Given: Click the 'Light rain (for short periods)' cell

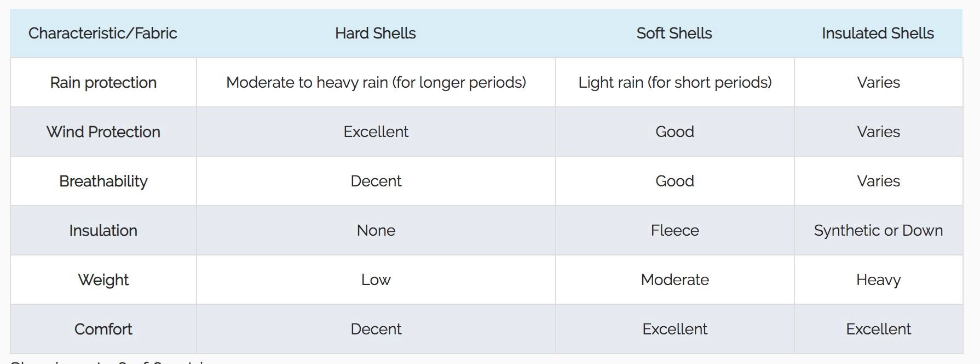Looking at the screenshot, I should [675, 82].
